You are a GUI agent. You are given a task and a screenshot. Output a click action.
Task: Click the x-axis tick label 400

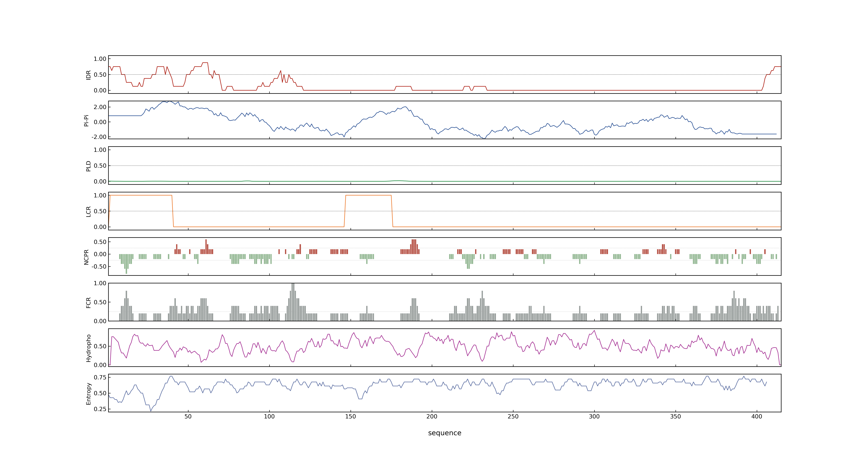click(x=756, y=416)
